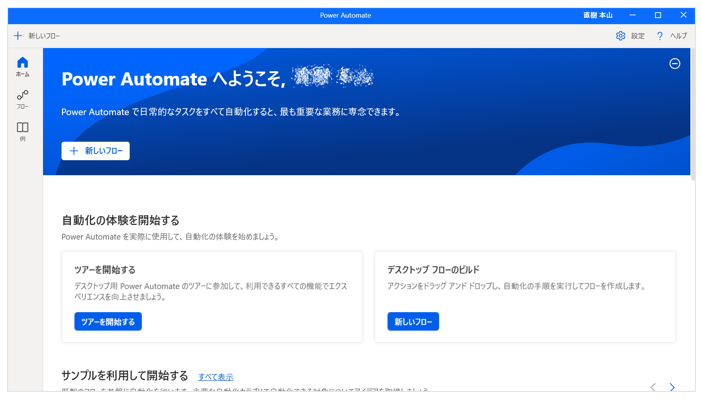Click the デスクトップ フローのビルド card heading

[433, 269]
